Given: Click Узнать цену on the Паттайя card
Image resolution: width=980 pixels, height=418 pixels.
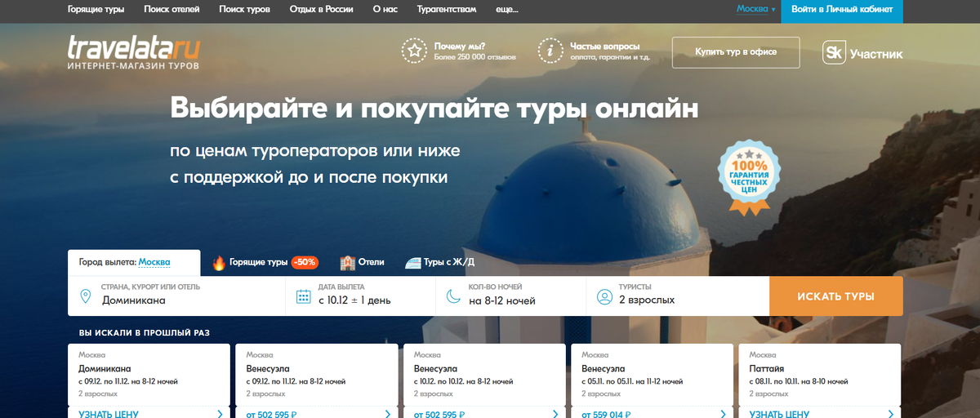Looking at the screenshot, I should click(780, 414).
